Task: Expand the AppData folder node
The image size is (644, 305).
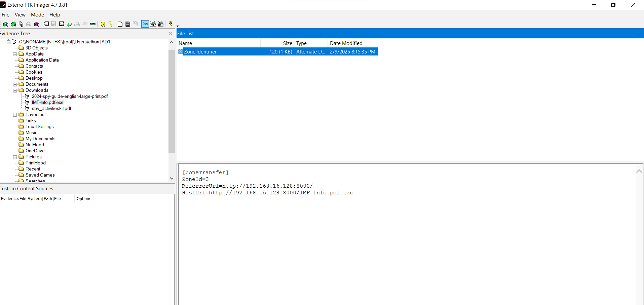Action: (x=15, y=54)
